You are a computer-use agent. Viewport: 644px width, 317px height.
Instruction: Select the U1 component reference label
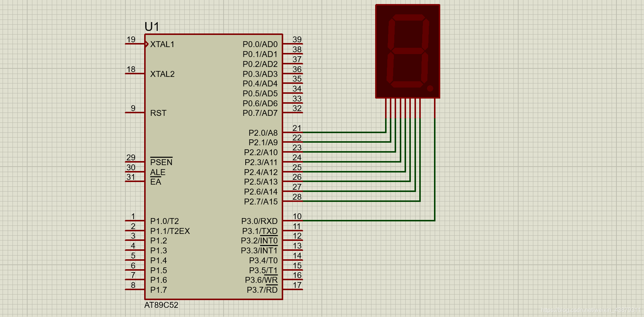click(152, 27)
